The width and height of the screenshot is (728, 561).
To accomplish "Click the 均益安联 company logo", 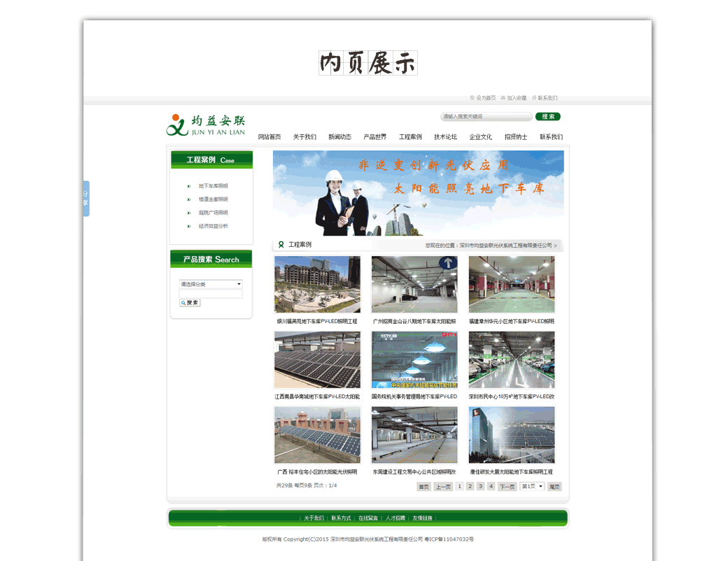I will [206, 125].
